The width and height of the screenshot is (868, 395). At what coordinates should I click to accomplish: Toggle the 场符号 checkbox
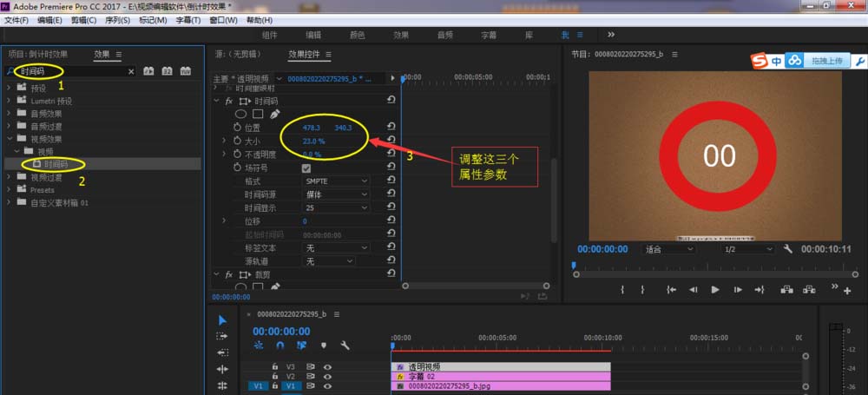click(306, 168)
